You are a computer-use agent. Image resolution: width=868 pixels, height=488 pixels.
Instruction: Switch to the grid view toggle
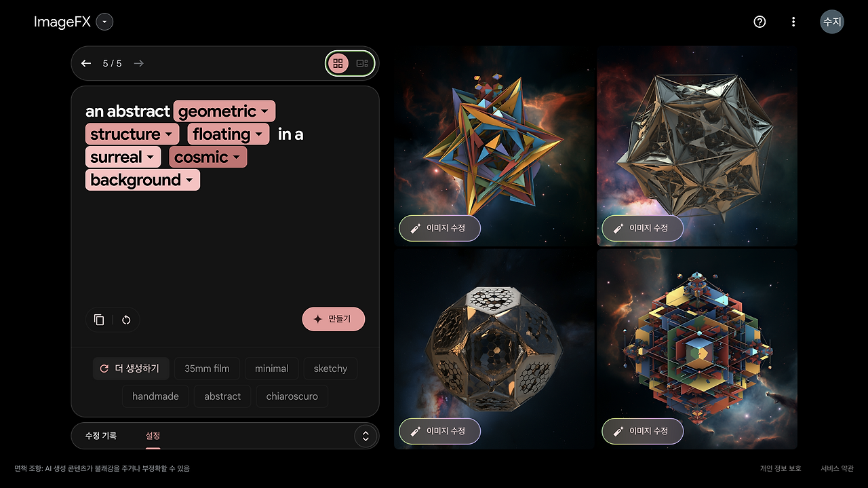(x=338, y=63)
